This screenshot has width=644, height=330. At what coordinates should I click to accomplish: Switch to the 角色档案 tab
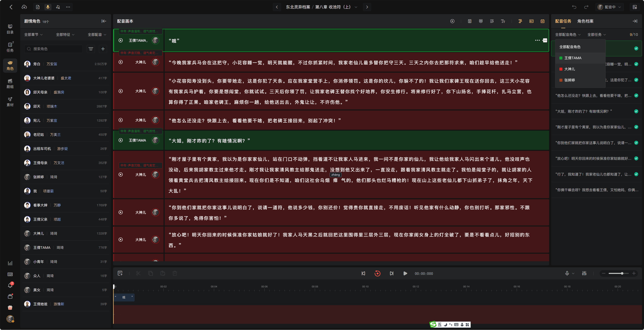[x=585, y=21]
